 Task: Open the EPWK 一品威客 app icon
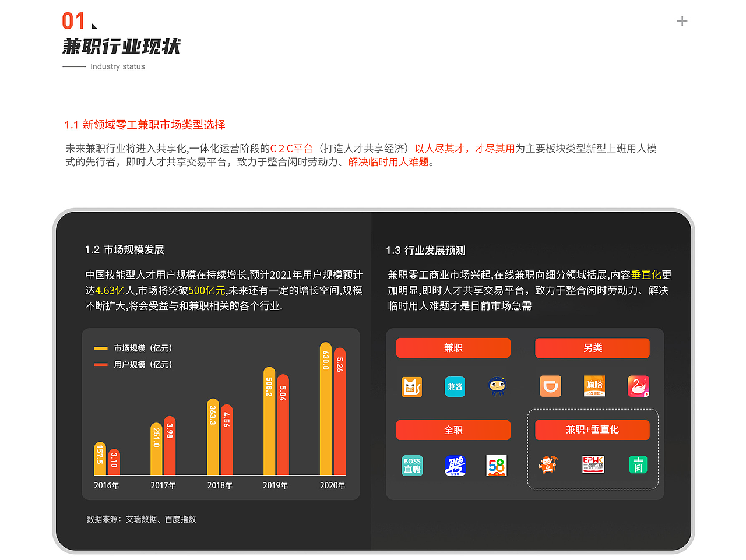pyautogui.click(x=593, y=464)
